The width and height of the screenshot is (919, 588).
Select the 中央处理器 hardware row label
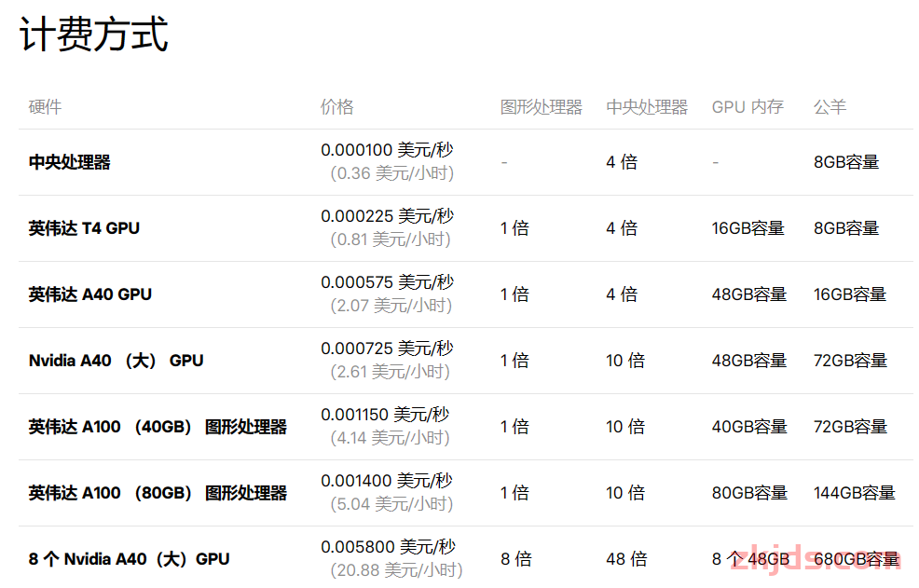point(70,162)
